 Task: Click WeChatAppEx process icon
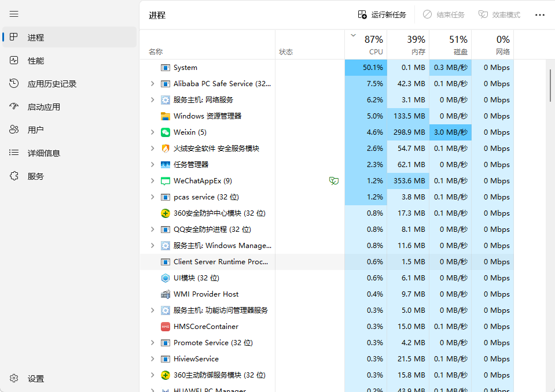point(166,181)
